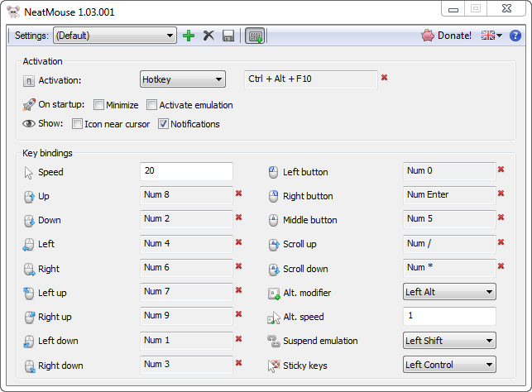Select the Scroll up field Num /
The height and width of the screenshot is (392, 532).
[x=449, y=244]
